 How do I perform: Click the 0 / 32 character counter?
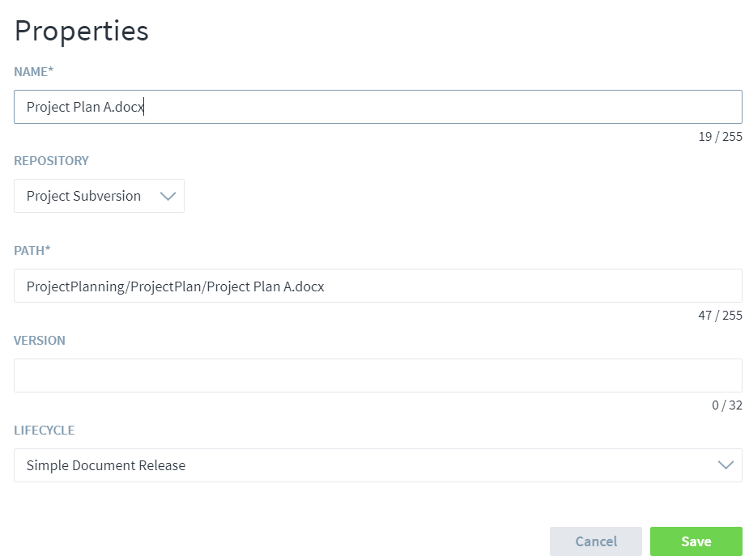pyautogui.click(x=726, y=405)
